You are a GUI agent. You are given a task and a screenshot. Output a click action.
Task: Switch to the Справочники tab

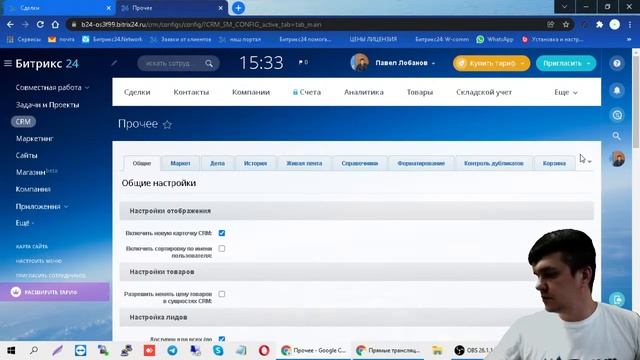click(360, 163)
